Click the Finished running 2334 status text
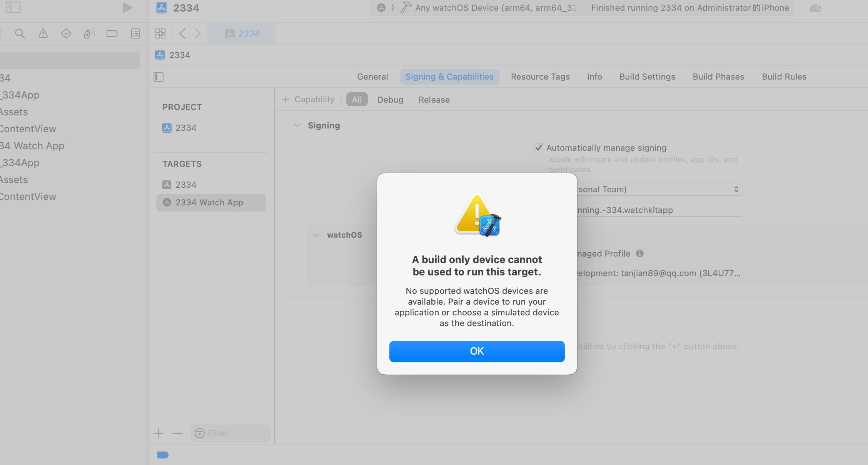868x465 pixels. tap(690, 8)
